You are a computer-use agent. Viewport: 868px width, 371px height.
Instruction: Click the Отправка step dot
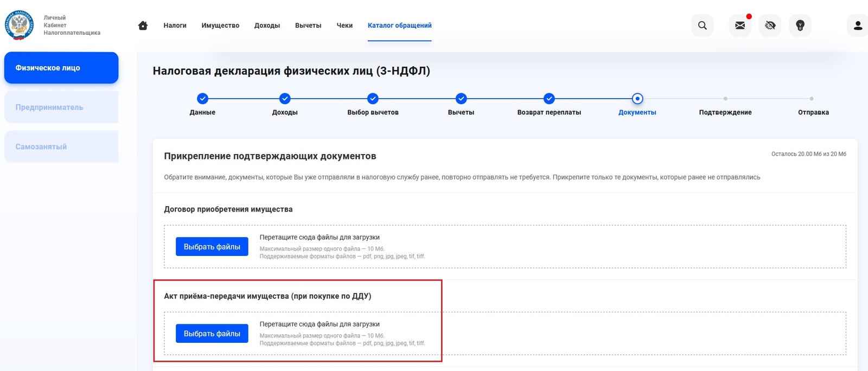(x=812, y=99)
